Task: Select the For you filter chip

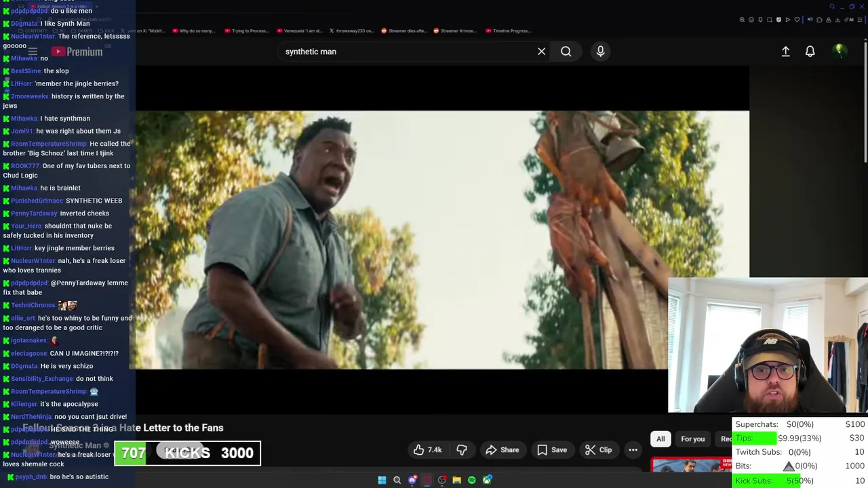Action: click(x=692, y=439)
